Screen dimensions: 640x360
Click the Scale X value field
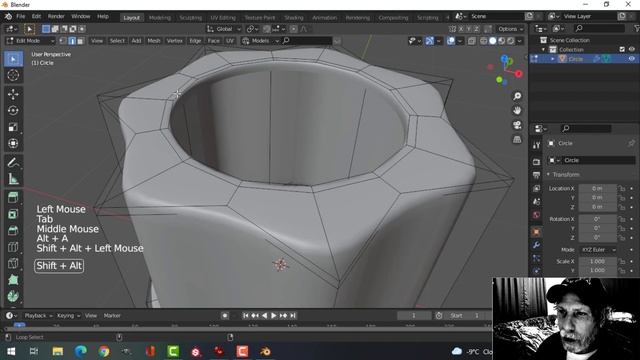pyautogui.click(x=598, y=261)
